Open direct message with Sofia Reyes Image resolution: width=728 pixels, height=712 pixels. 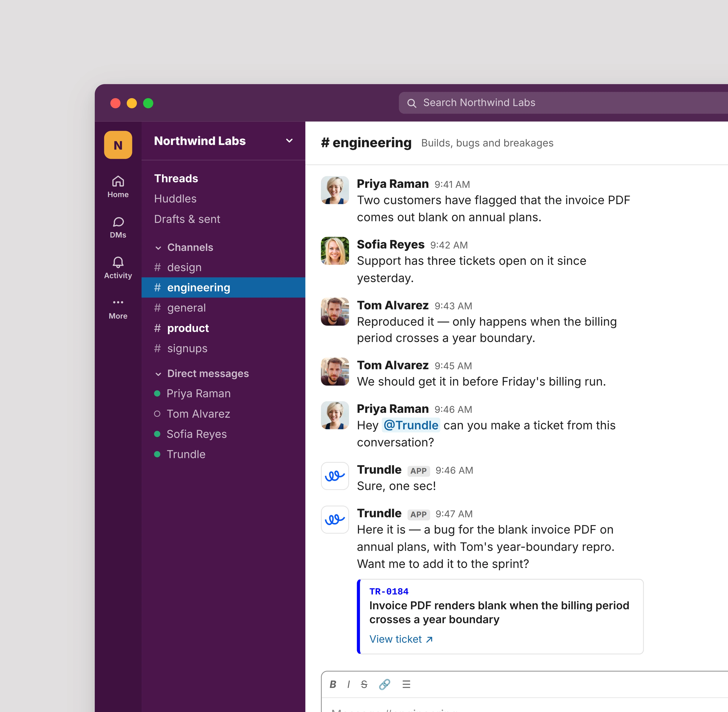pyautogui.click(x=223, y=434)
